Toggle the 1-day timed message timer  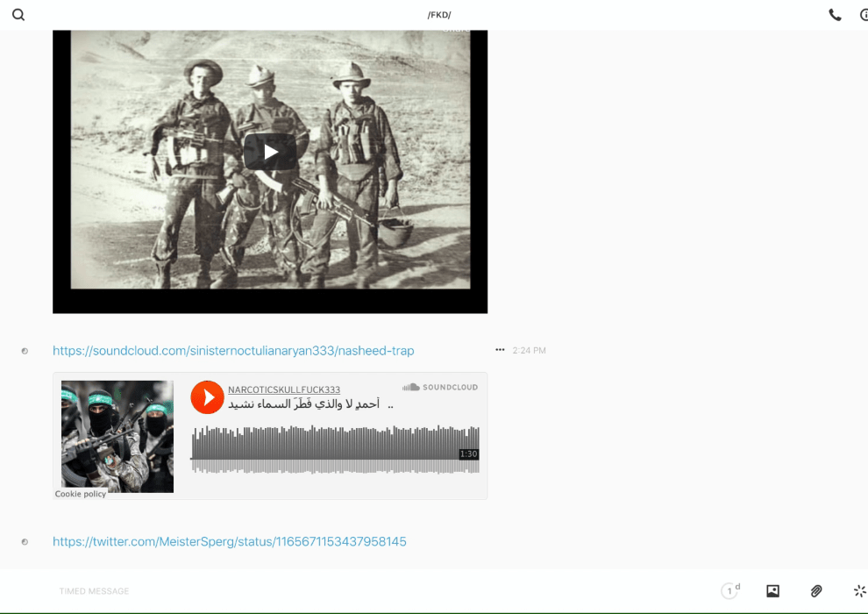pyautogui.click(x=729, y=591)
